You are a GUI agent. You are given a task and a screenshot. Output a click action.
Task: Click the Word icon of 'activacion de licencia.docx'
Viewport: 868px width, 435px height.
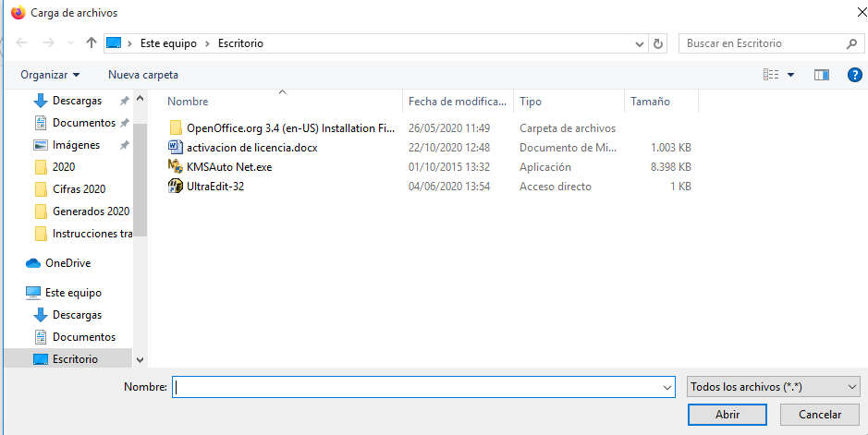175,148
